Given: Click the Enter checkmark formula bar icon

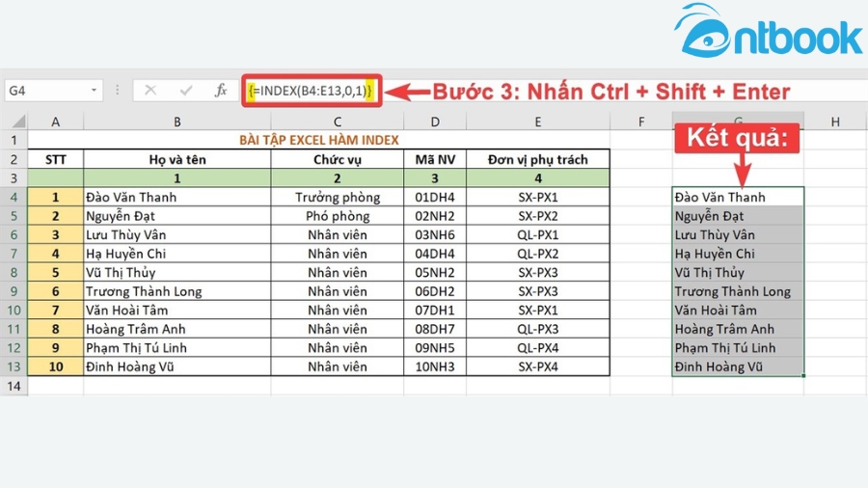Looking at the screenshot, I should (186, 91).
